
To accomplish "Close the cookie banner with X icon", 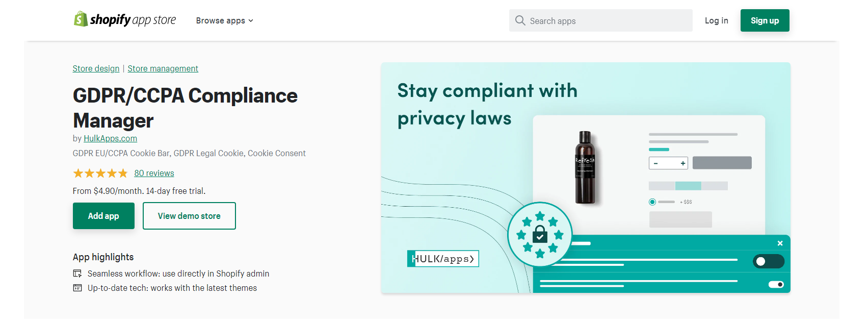I will 780,243.
